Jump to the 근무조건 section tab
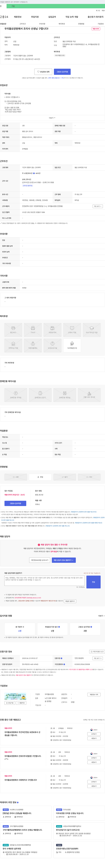The width and height of the screenshot is (105, 868). click(x=23, y=24)
